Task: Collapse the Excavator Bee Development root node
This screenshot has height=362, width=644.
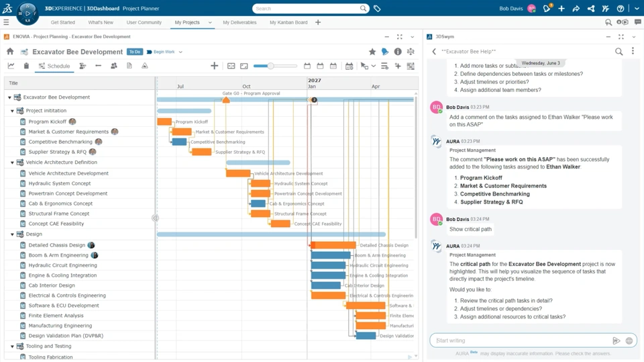Action: pyautogui.click(x=9, y=97)
